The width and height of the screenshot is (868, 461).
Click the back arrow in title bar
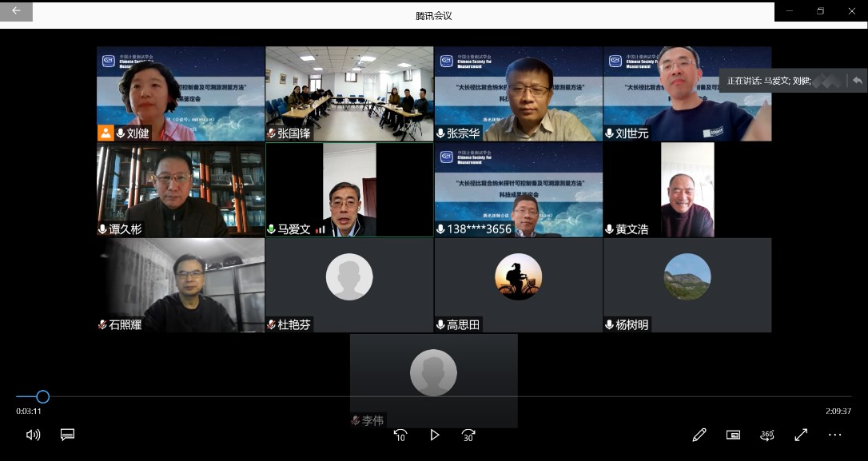[16, 11]
